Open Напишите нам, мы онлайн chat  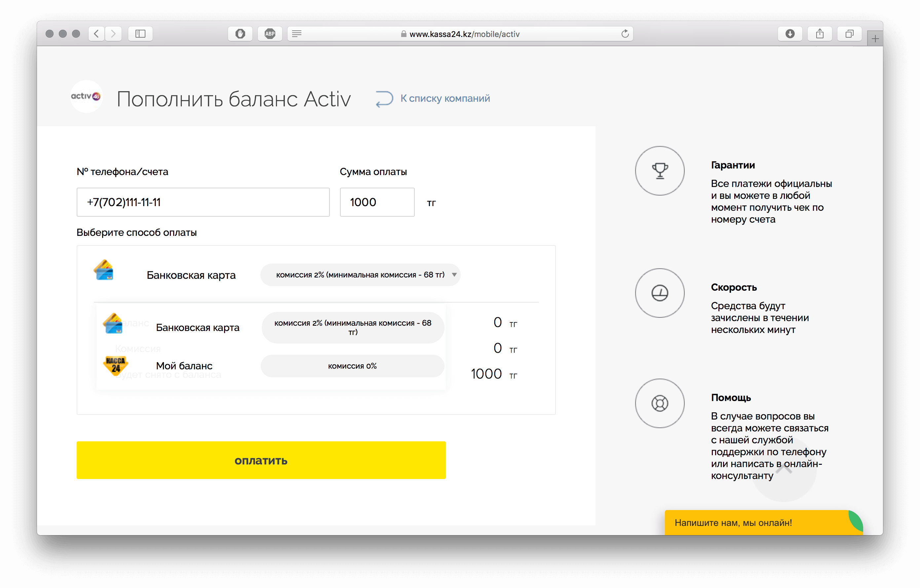coord(763,522)
